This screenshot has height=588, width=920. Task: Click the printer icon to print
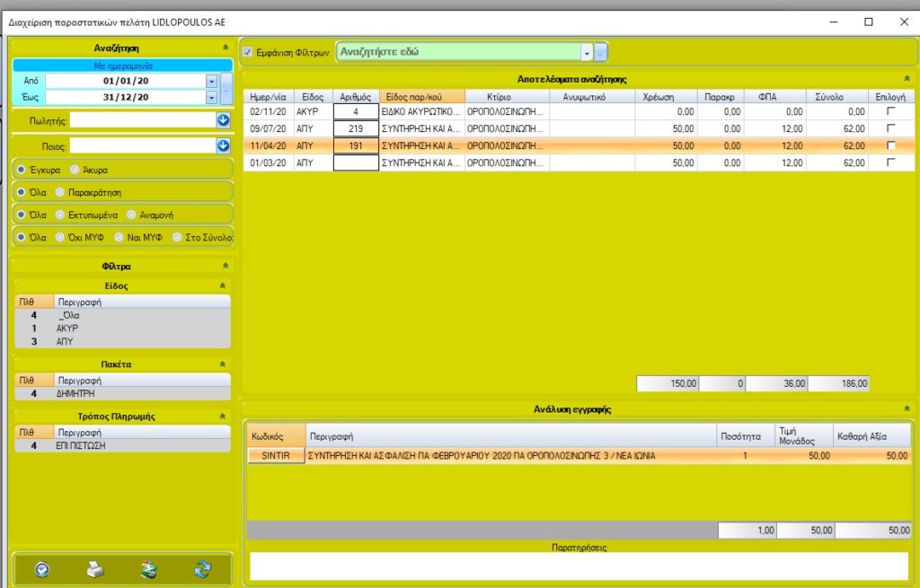(x=95, y=569)
